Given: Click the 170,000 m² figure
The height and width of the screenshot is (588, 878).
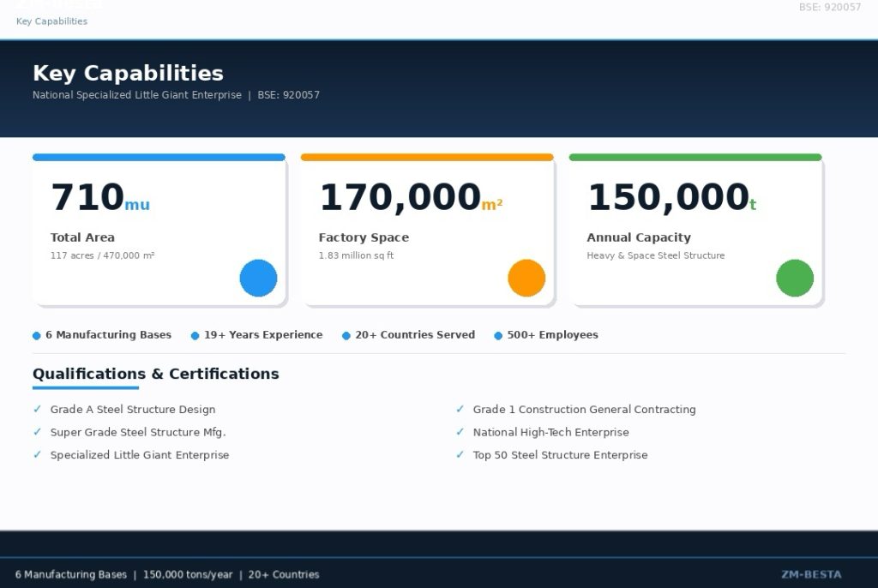Looking at the screenshot, I should [411, 197].
